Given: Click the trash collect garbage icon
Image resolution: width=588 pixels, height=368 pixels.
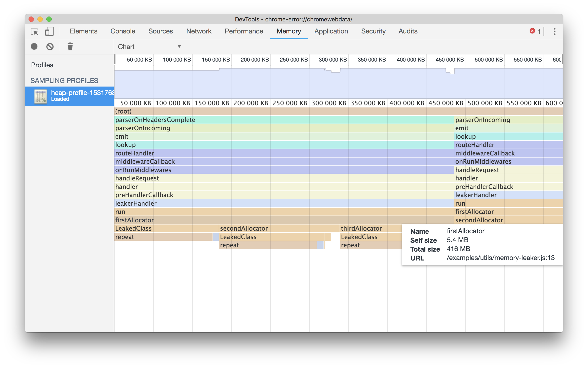Looking at the screenshot, I should point(70,46).
